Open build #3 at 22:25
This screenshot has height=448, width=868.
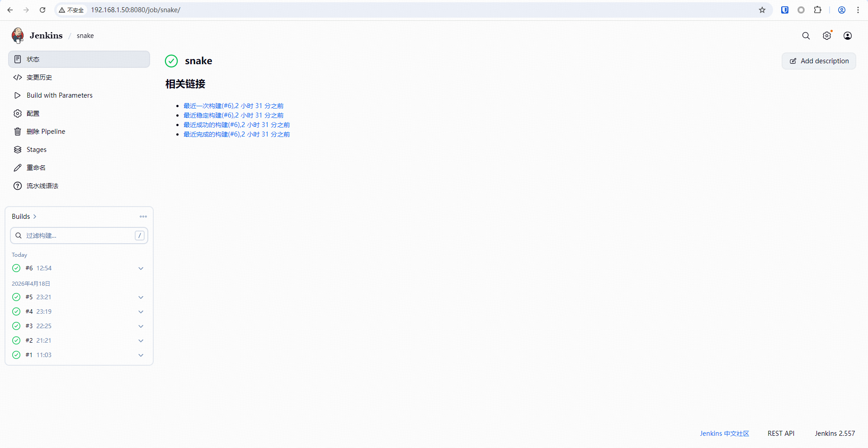[38, 326]
